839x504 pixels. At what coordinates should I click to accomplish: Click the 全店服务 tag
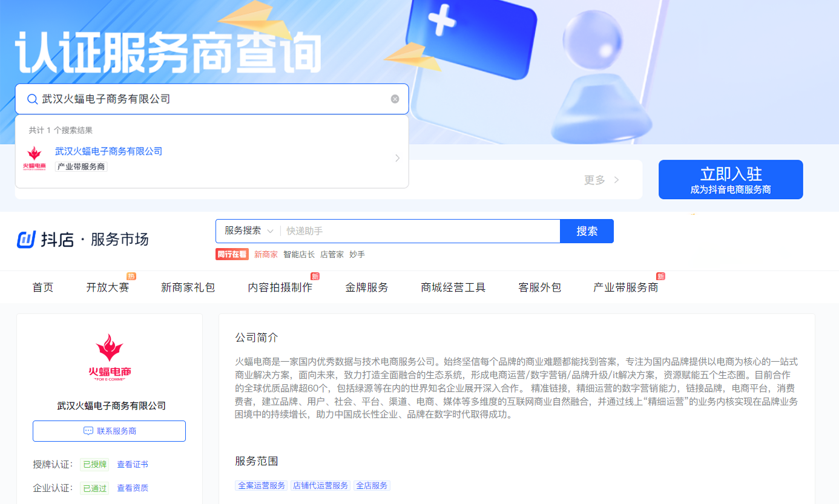(372, 486)
